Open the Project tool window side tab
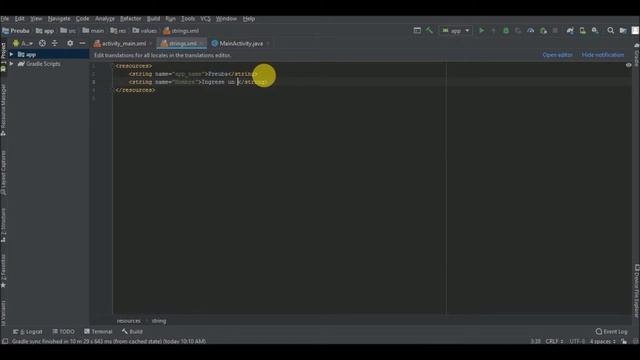Screen dimensions: 640x360 (3, 56)
